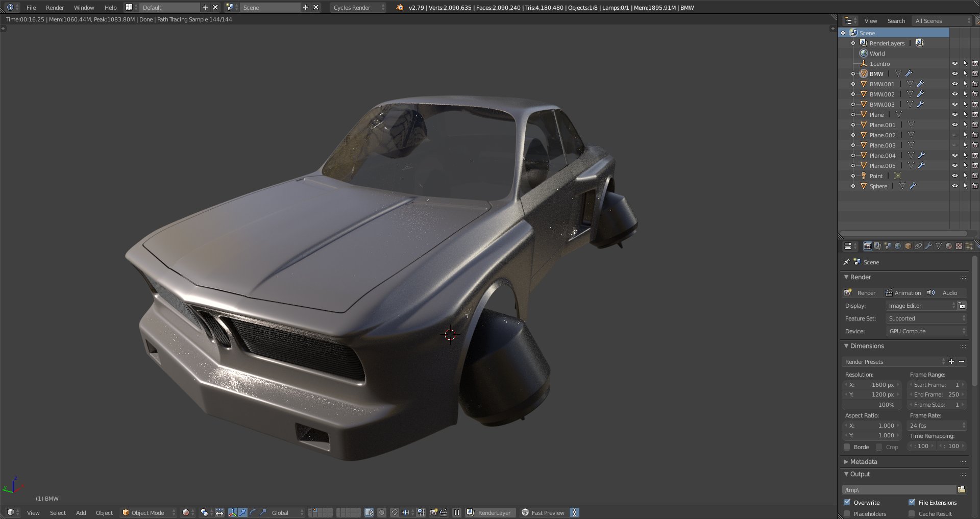Toggle the 3D manipulator axes icon
This screenshot has height=519, width=980.
[x=232, y=512]
